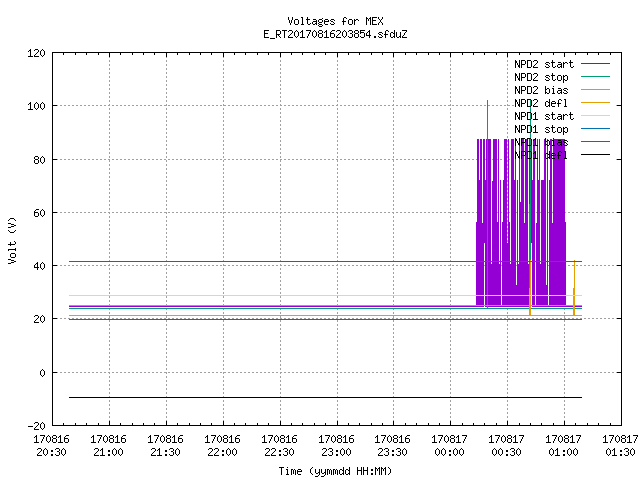Click the purple NPD2 start pulse block
Viewport: 640px width, 480px height.
click(521, 222)
